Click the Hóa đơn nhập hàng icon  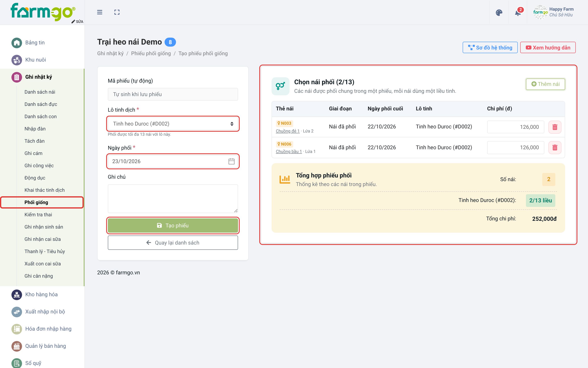17,329
